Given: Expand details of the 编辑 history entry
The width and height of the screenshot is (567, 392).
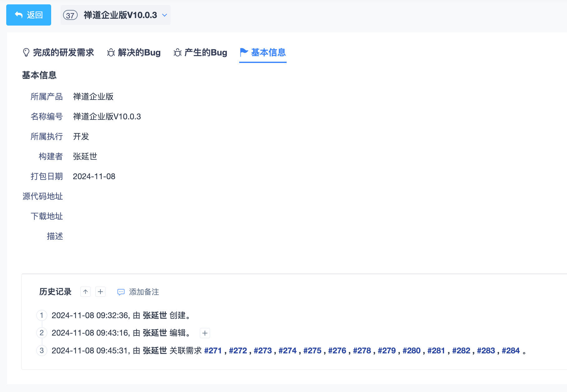Looking at the screenshot, I should pyautogui.click(x=205, y=333).
